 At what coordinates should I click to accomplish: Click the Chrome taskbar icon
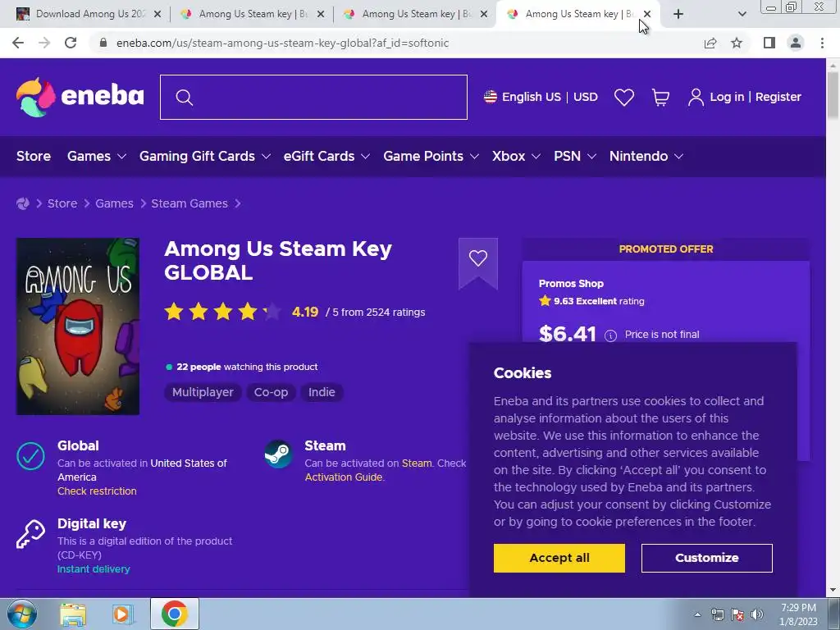pyautogui.click(x=174, y=614)
